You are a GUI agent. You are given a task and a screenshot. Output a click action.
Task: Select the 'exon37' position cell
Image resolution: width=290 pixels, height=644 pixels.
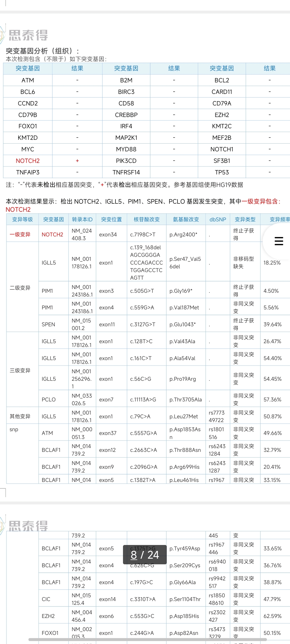coord(108,433)
